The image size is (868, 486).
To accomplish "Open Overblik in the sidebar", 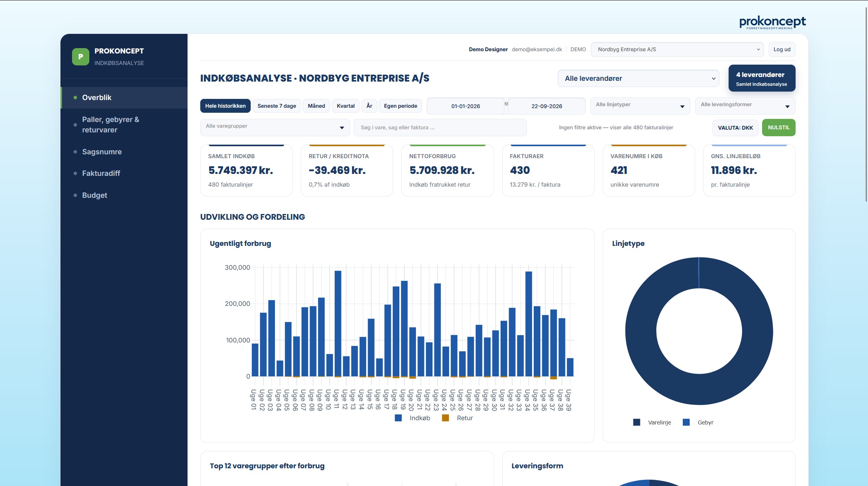I will click(x=124, y=98).
